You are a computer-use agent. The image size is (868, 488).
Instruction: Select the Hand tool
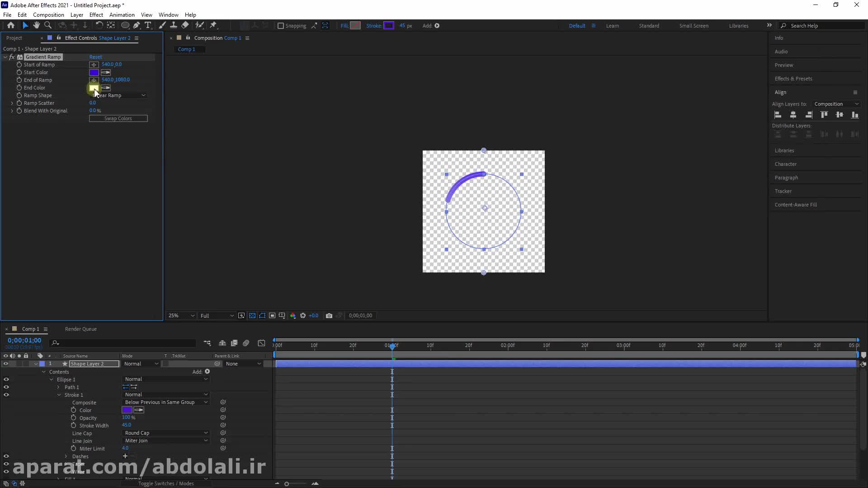(x=37, y=25)
